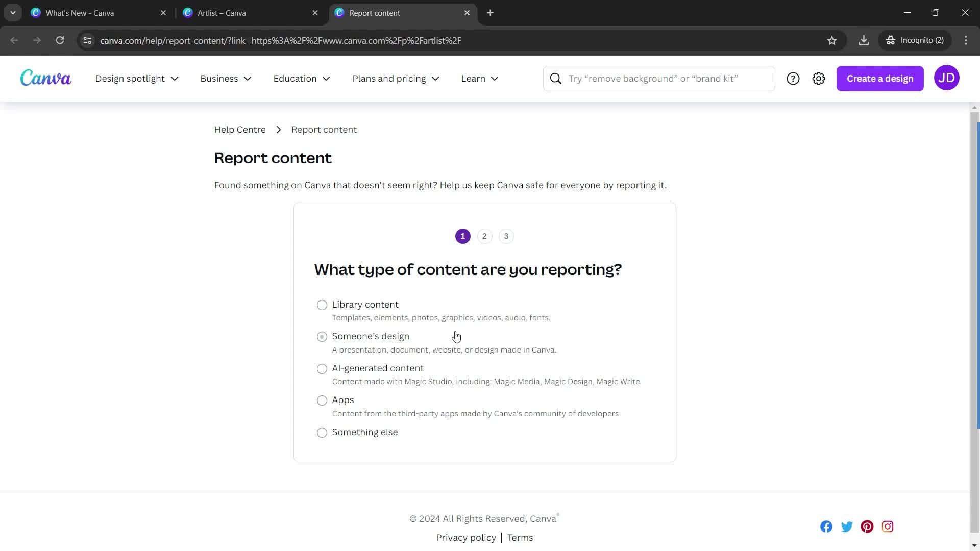
Task: Open the search bar icon
Action: [x=555, y=78]
